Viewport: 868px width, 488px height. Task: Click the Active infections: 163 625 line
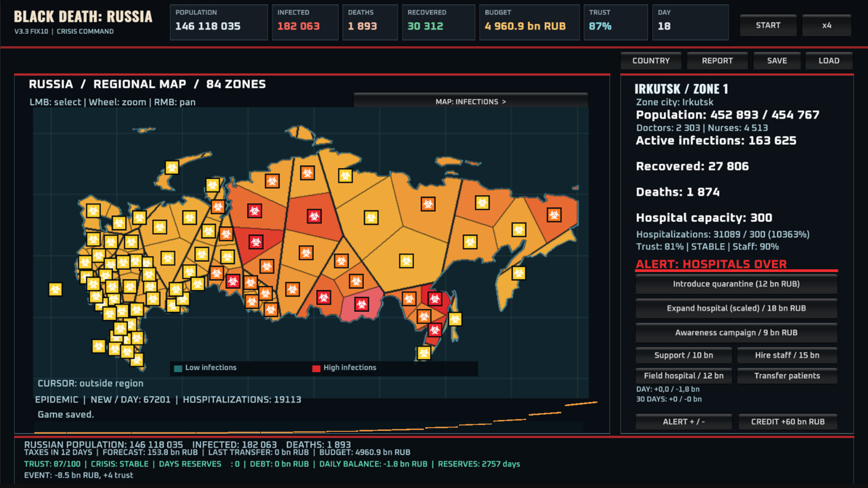point(716,141)
